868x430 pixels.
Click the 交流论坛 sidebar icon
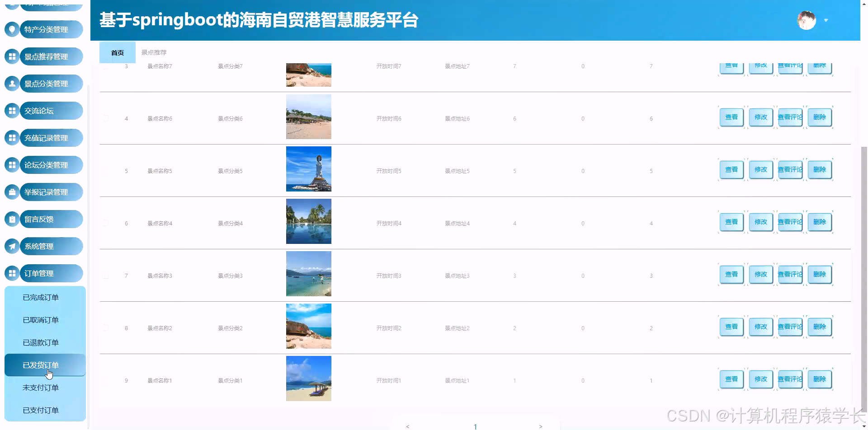click(12, 111)
